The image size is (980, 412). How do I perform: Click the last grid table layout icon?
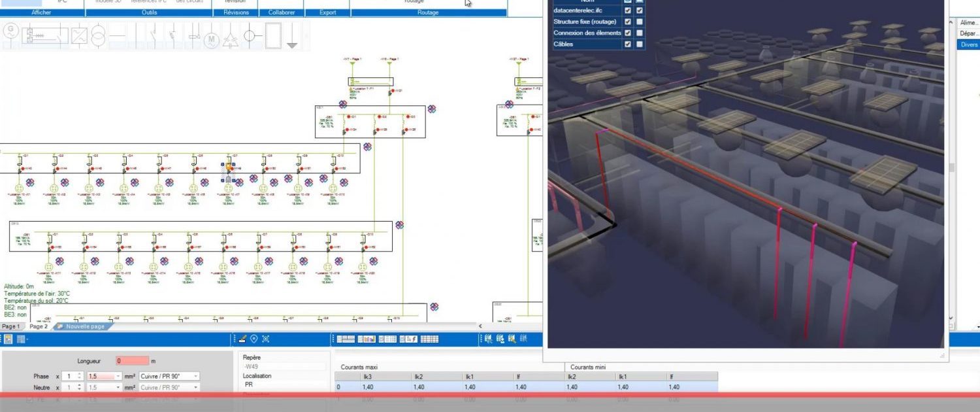coord(429,339)
